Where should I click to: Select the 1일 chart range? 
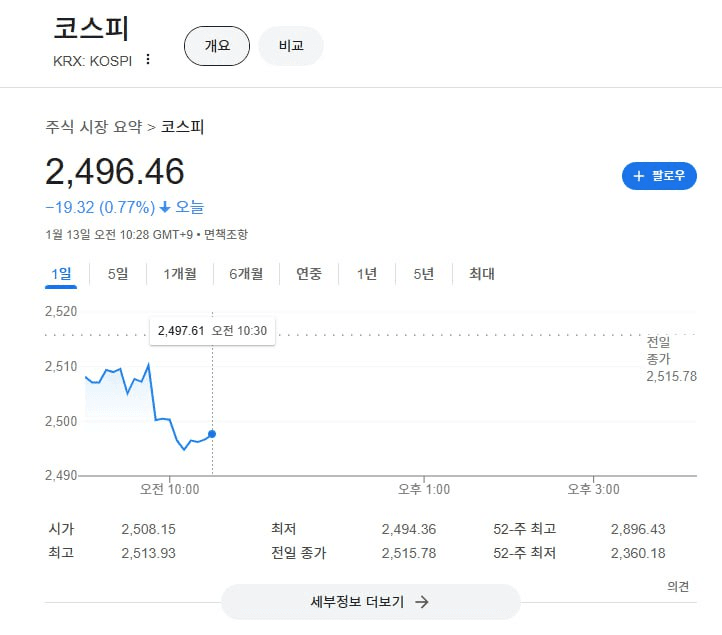(x=61, y=274)
